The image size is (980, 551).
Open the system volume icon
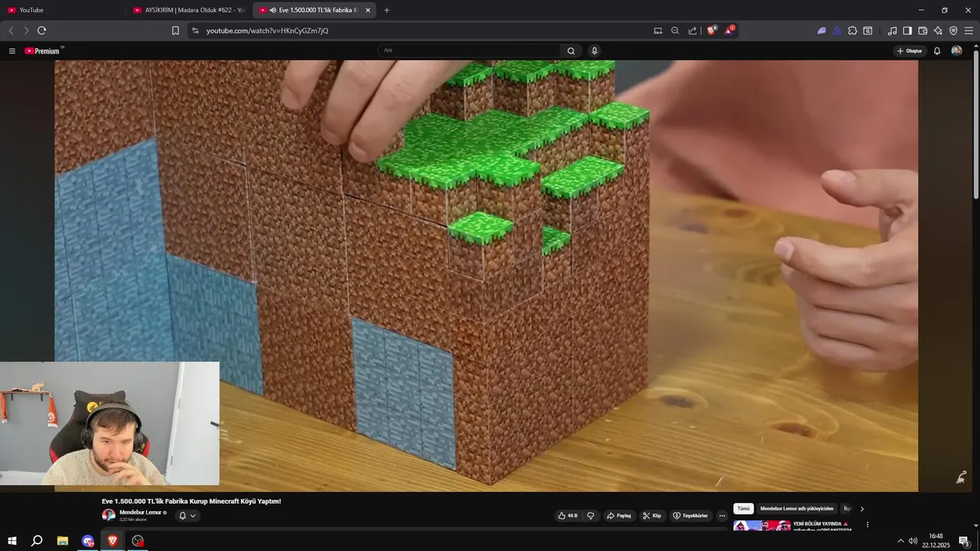(x=913, y=541)
